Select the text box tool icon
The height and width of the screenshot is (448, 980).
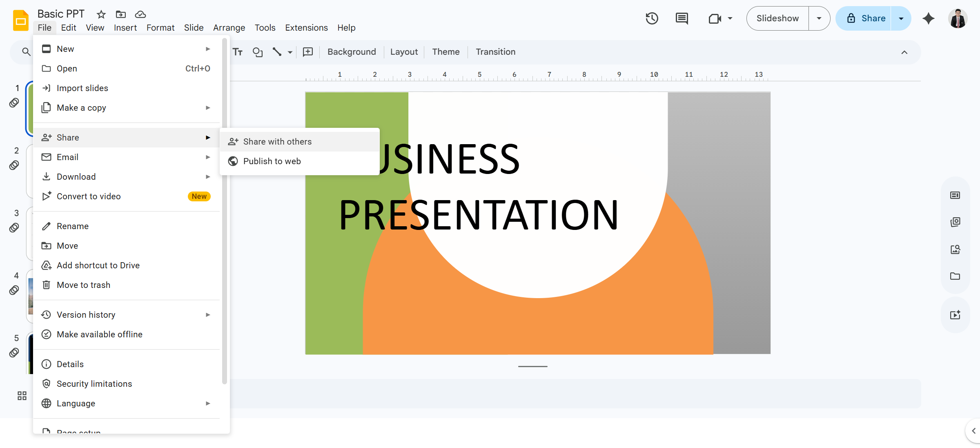238,52
